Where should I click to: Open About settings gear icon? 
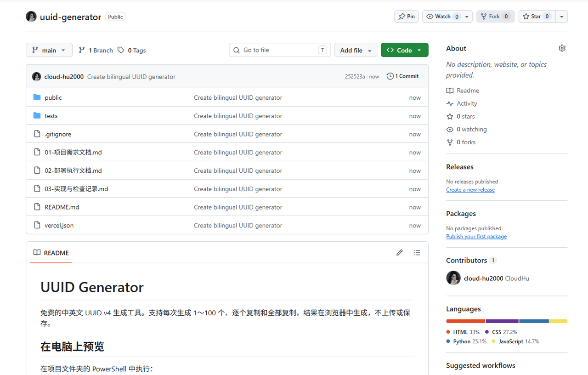pos(562,48)
